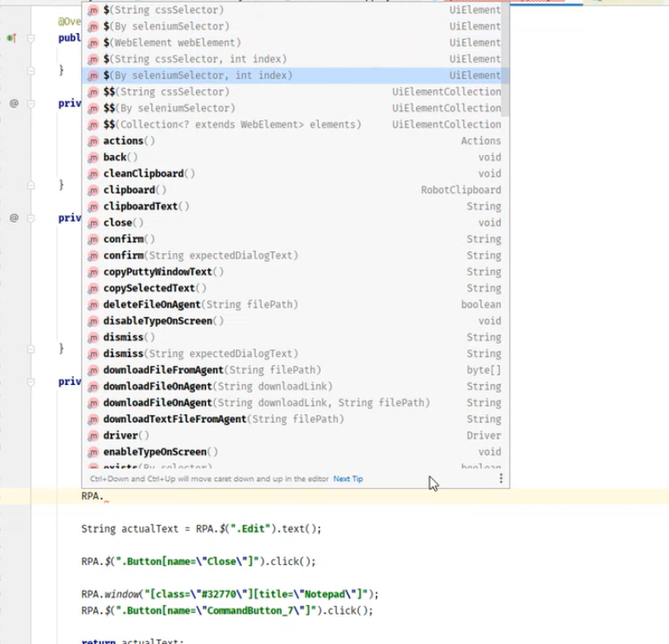
Task: Click method icon beside actions()
Action: click(x=93, y=141)
